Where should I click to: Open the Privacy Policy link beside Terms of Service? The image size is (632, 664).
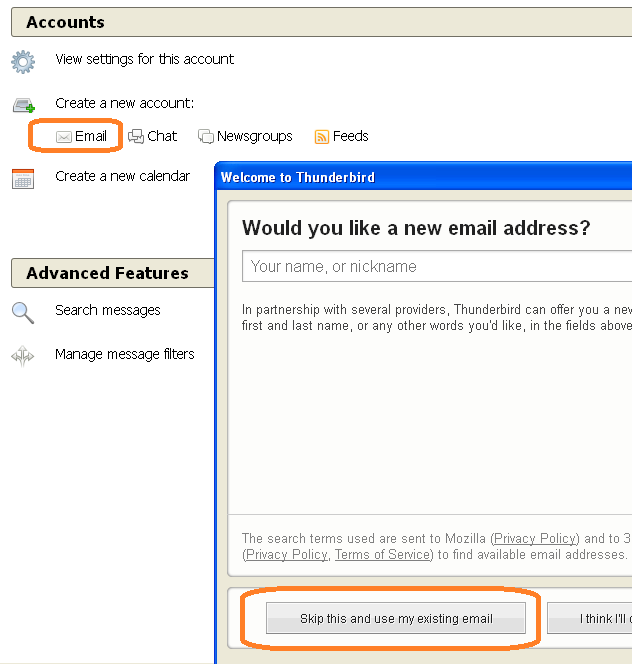pyautogui.click(x=287, y=554)
